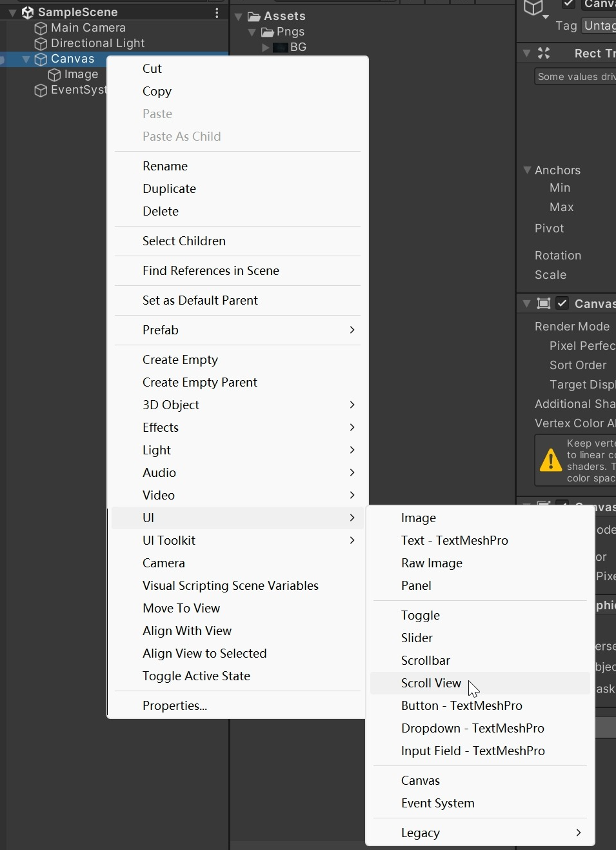The width and height of the screenshot is (616, 850).
Task: Open the Legacy submenu
Action: pyautogui.click(x=421, y=833)
